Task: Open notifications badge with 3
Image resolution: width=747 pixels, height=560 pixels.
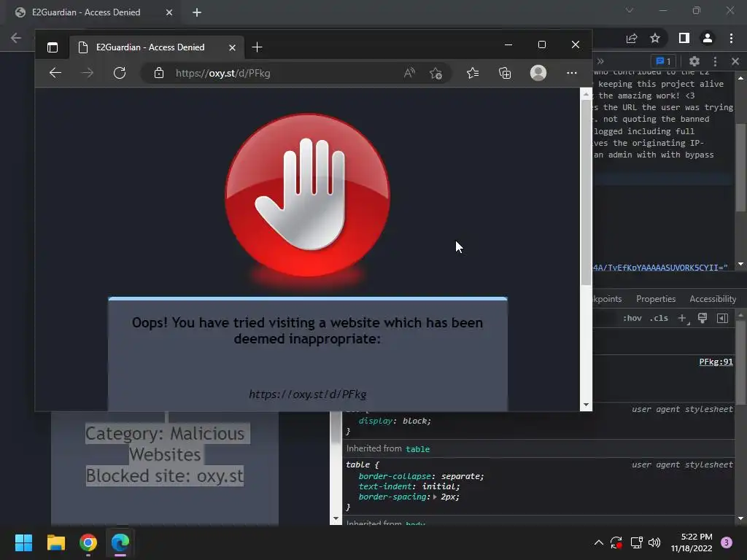Action: pos(727,542)
